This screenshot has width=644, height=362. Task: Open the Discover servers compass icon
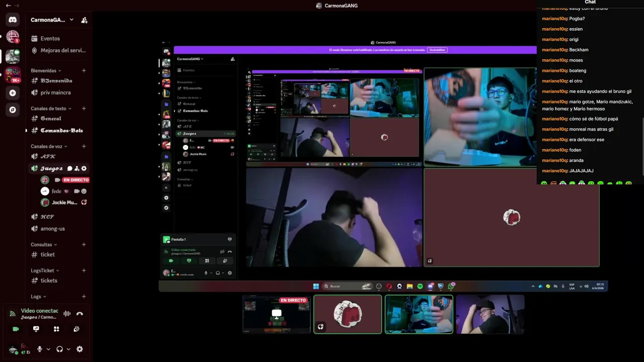13,110
